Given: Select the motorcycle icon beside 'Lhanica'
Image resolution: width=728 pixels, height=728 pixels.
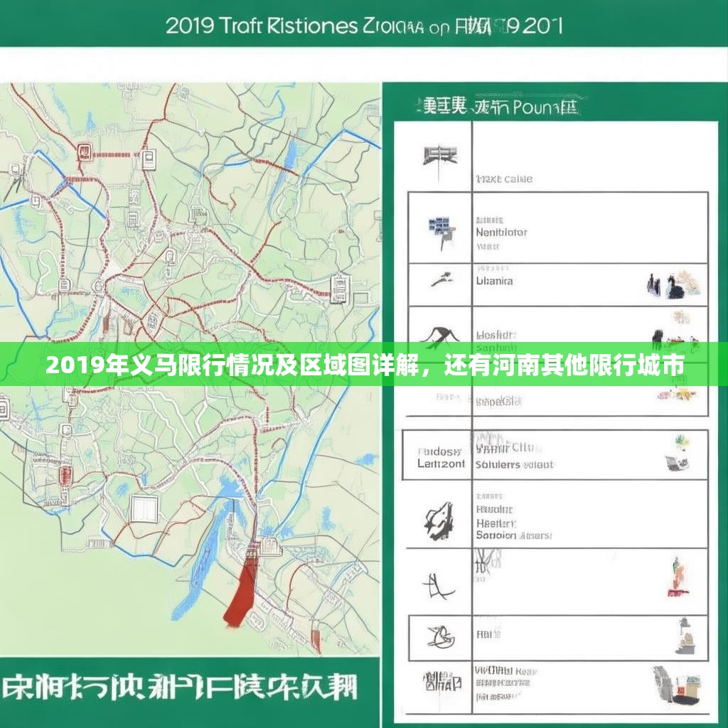Looking at the screenshot, I should pyautogui.click(x=441, y=277).
